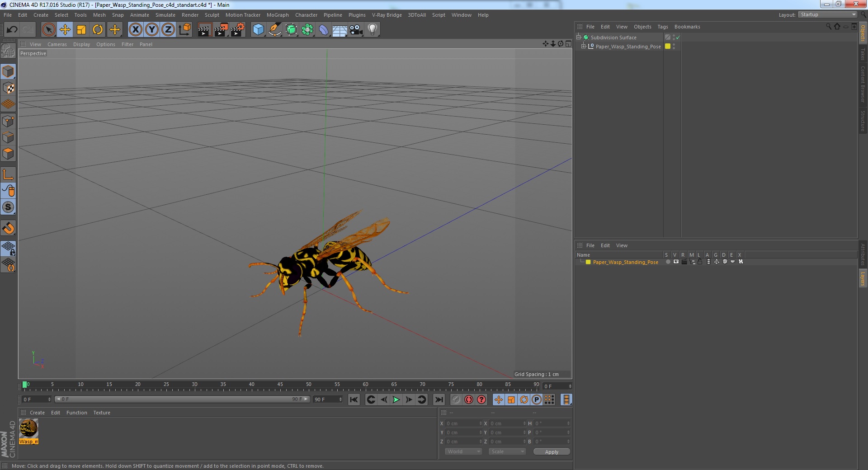Select Texture mode checkered cube icon
Viewport: 868px width, 470px height.
pyautogui.click(x=8, y=88)
